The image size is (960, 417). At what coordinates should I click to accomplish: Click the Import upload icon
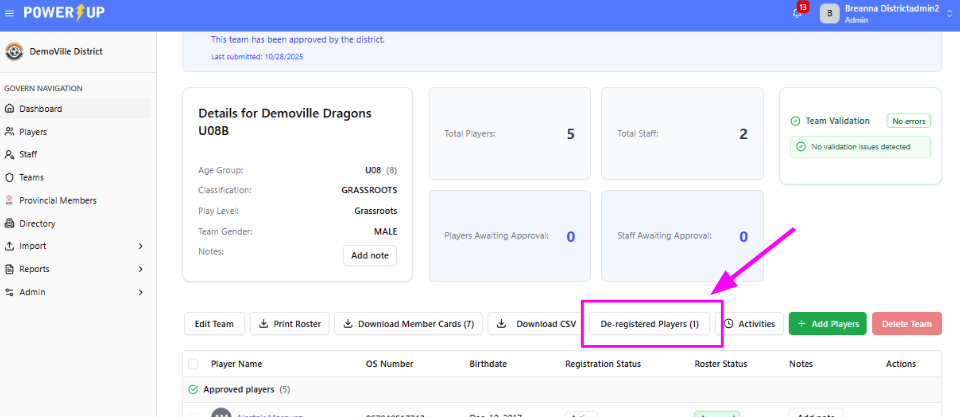pos(9,246)
